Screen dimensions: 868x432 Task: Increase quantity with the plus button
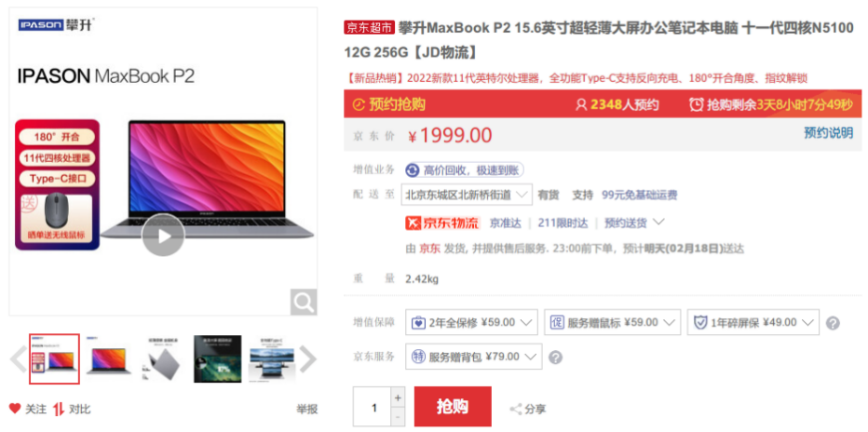pos(398,398)
